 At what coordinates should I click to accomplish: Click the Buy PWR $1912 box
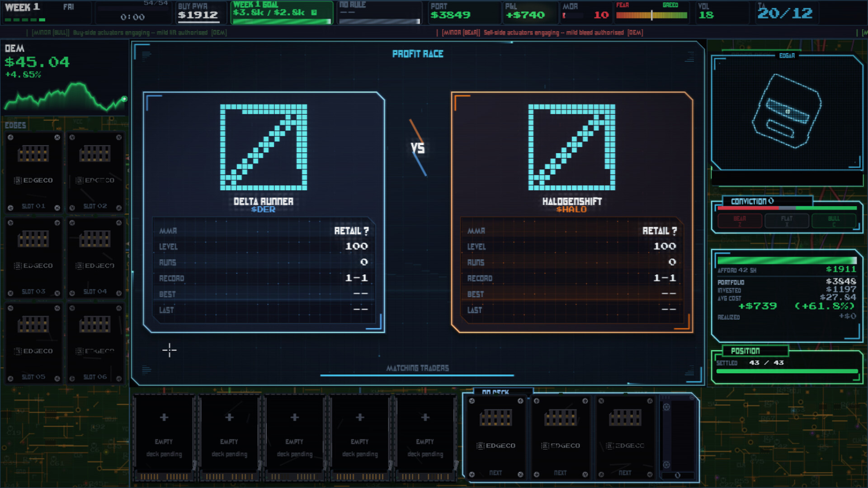pyautogui.click(x=201, y=12)
